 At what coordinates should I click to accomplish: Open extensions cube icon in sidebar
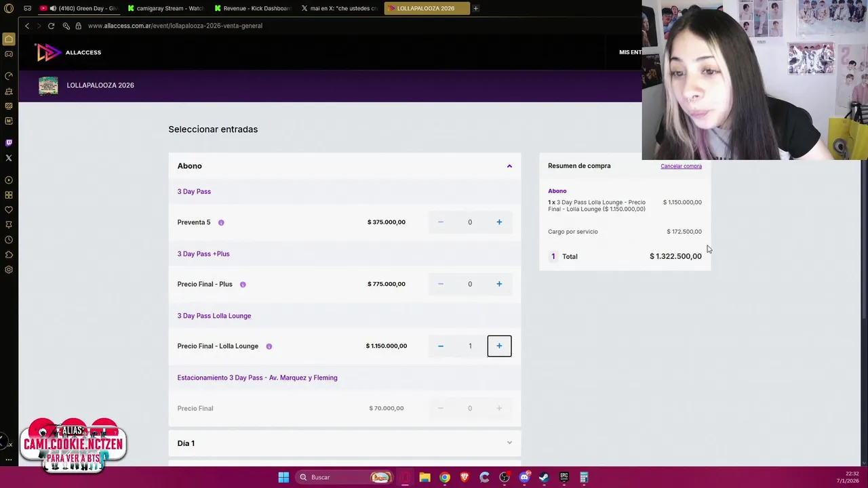tap(9, 255)
